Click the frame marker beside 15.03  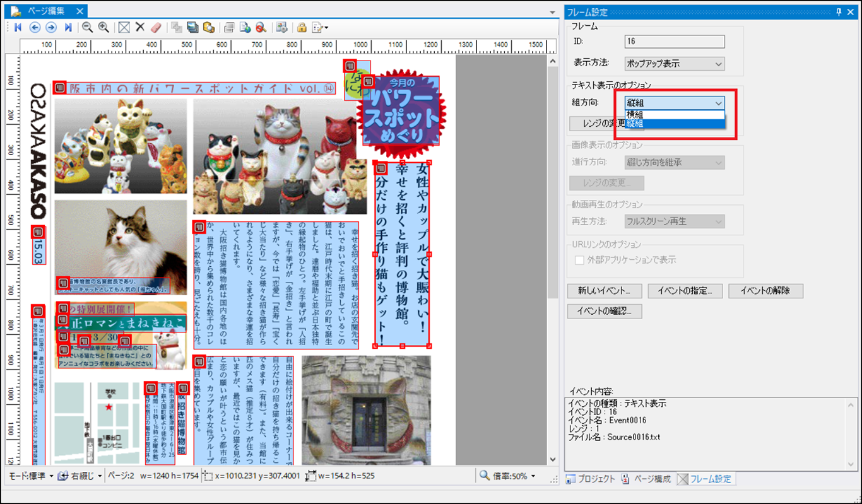38,231
